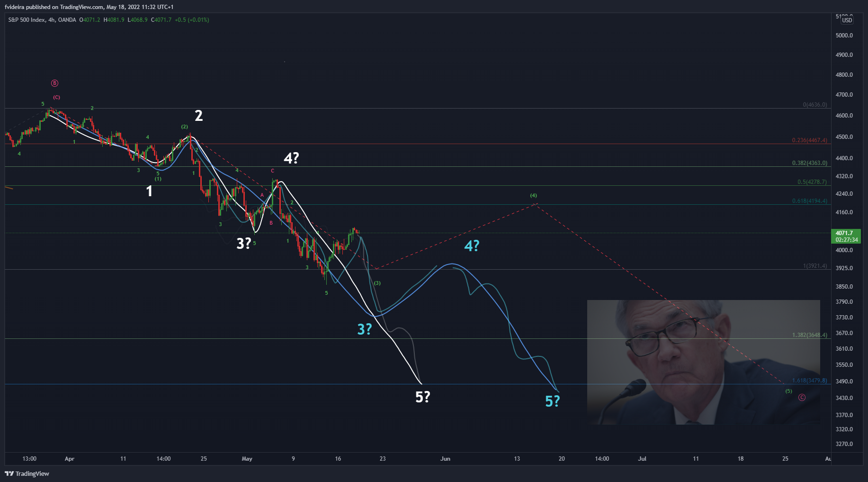
Task: Select the 0.618(4194.4) Fibonacci label
Action: tap(810, 201)
